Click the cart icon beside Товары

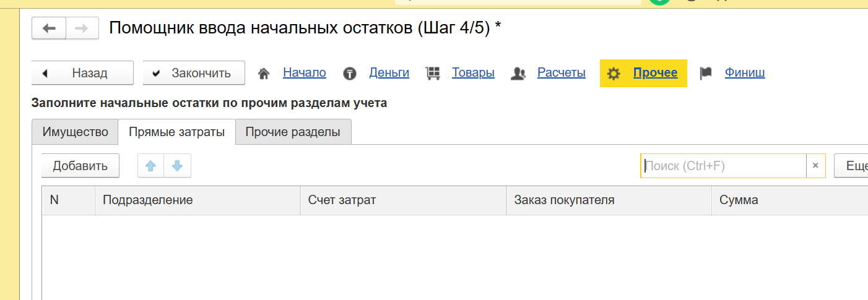click(433, 74)
